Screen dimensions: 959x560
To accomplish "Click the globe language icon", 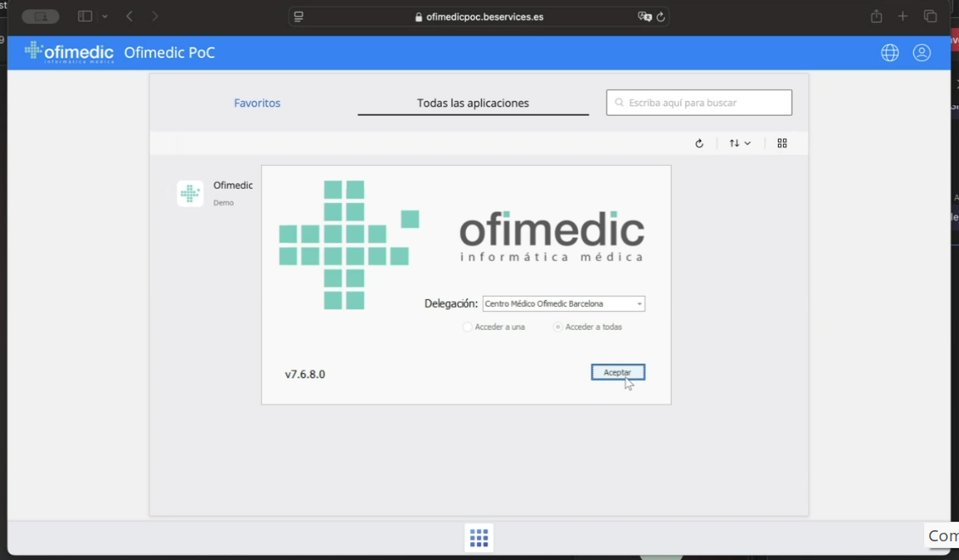I will click(889, 53).
